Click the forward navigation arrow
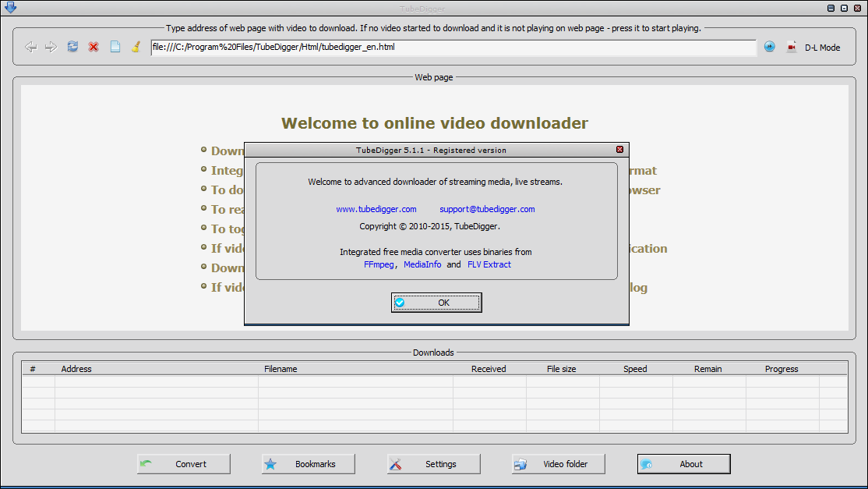 click(51, 47)
